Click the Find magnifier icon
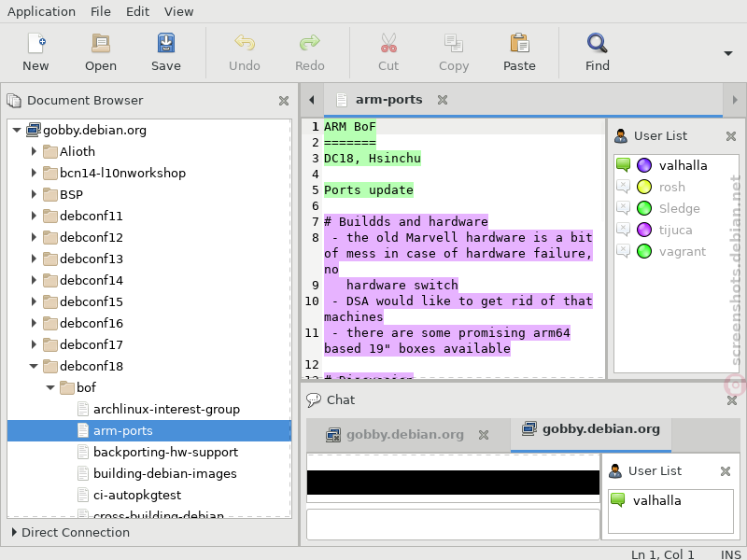The width and height of the screenshot is (747, 560). [597, 43]
